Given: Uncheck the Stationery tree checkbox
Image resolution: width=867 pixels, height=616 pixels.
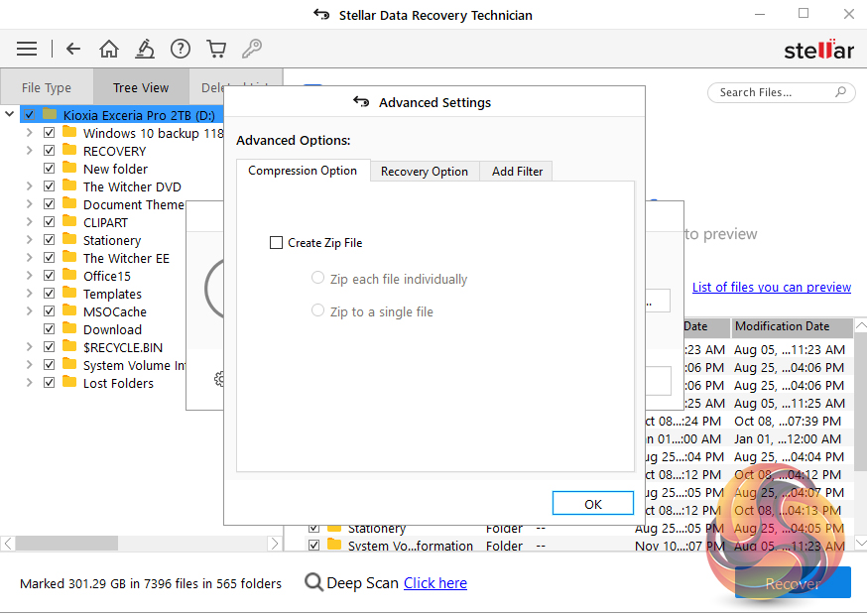Looking at the screenshot, I should 49,240.
